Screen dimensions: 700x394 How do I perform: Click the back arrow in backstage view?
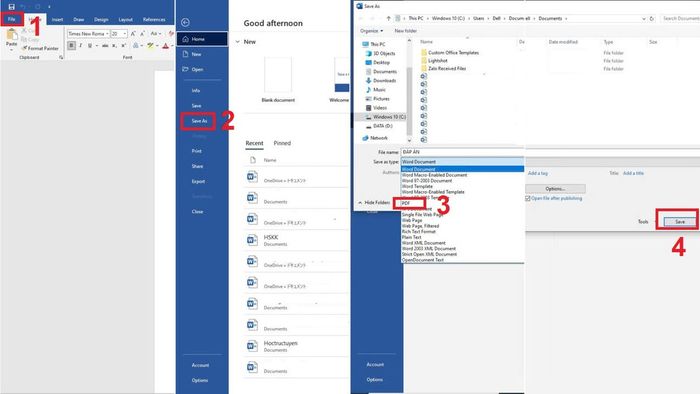[185, 22]
